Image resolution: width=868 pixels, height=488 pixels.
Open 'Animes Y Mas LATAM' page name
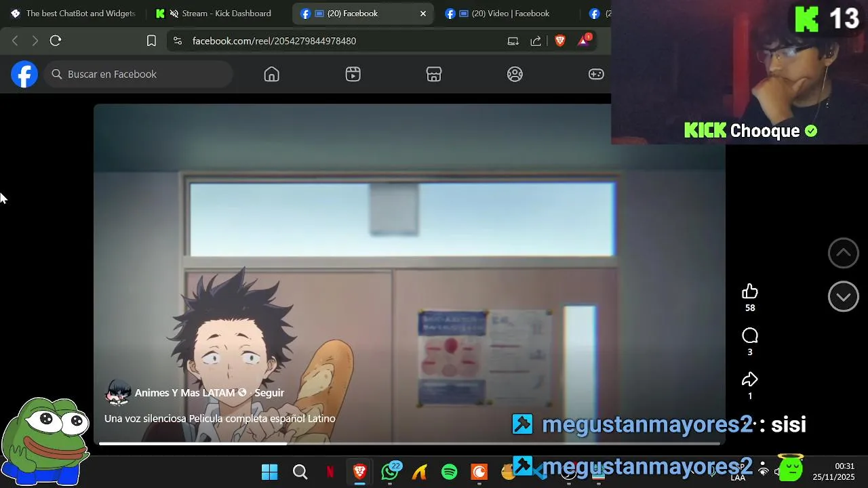coord(184,393)
